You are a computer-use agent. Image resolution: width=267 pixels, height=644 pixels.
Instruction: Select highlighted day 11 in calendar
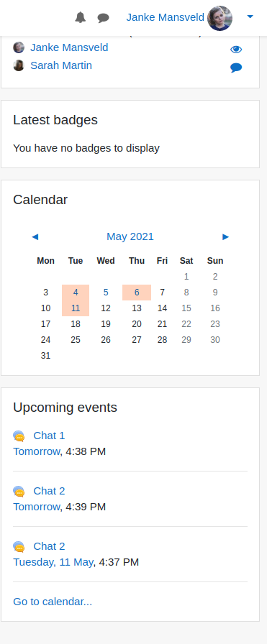(x=76, y=308)
